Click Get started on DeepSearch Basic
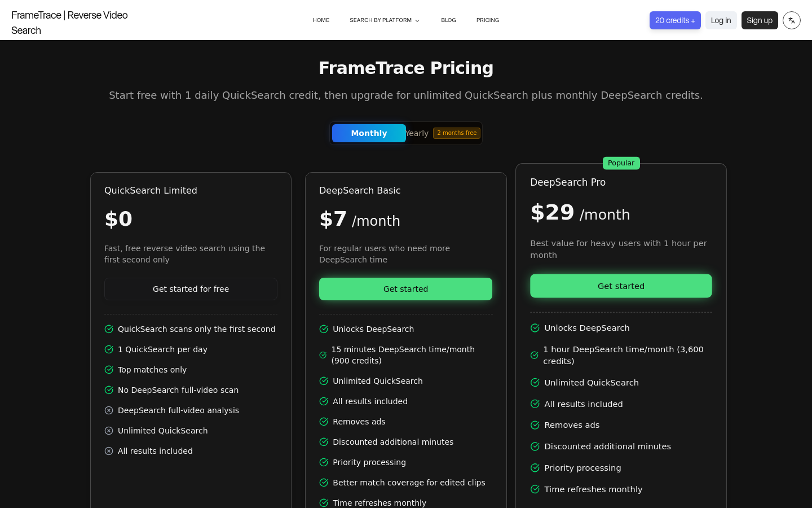This screenshot has height=508, width=812. 405,289
